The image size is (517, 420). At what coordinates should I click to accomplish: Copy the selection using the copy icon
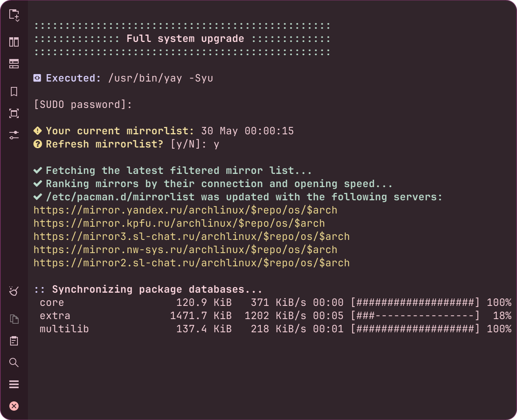click(14, 319)
